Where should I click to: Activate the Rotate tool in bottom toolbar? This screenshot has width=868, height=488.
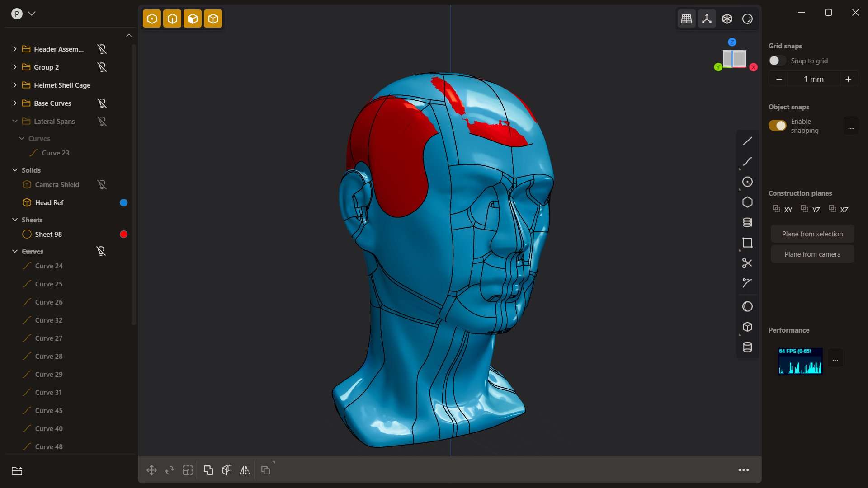[170, 470]
